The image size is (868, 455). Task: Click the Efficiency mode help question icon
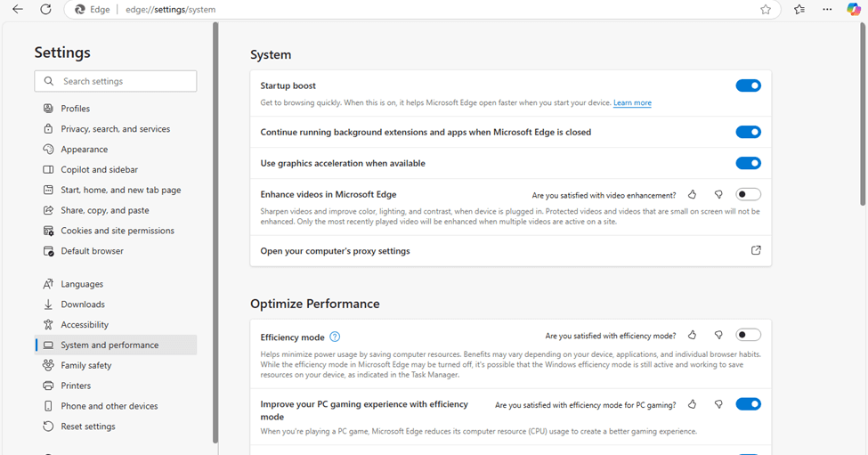335,337
